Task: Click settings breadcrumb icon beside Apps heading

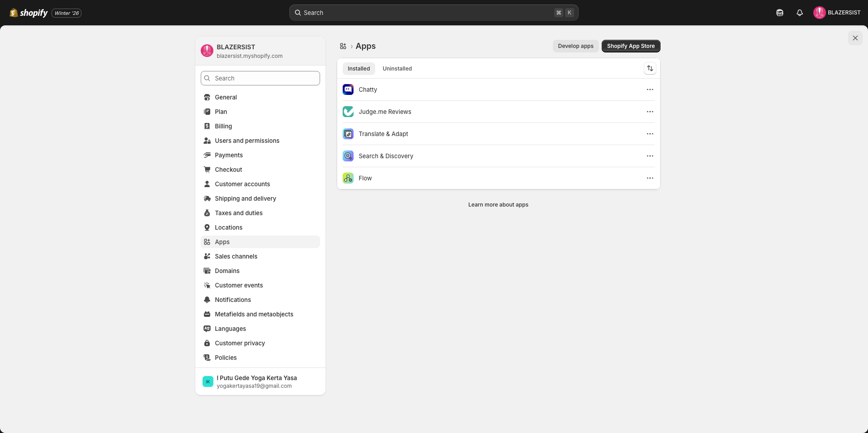Action: pyautogui.click(x=343, y=46)
